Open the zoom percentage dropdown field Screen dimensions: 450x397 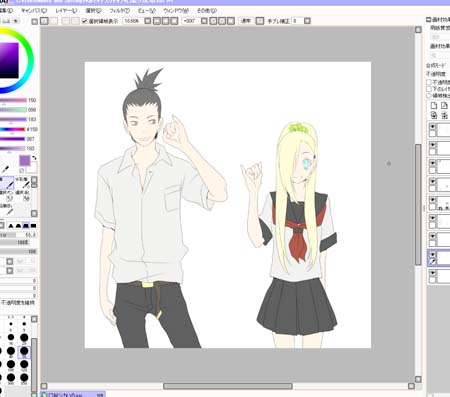[133, 21]
